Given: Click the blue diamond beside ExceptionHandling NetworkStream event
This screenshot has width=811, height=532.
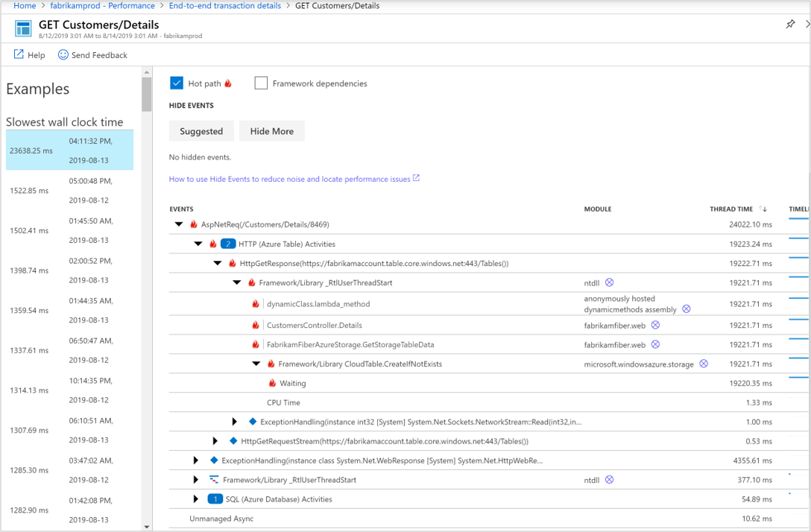Looking at the screenshot, I should coord(251,421).
